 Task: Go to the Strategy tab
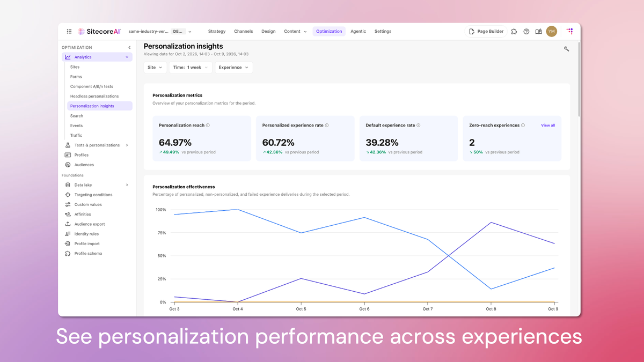pos(217,32)
